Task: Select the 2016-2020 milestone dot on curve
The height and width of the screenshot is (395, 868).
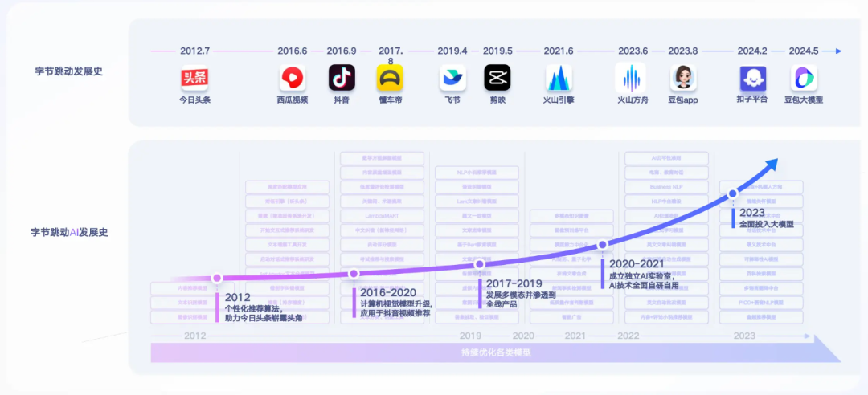Action: 354,274
